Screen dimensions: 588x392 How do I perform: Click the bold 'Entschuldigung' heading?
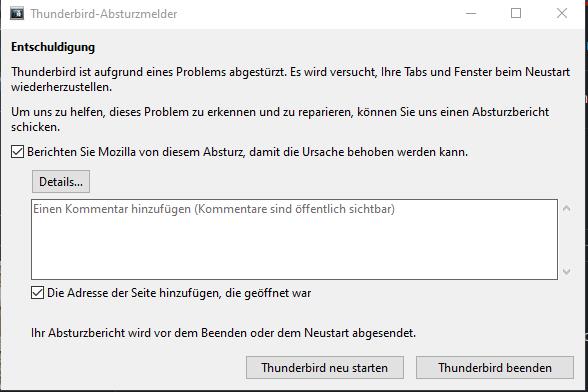pos(53,47)
